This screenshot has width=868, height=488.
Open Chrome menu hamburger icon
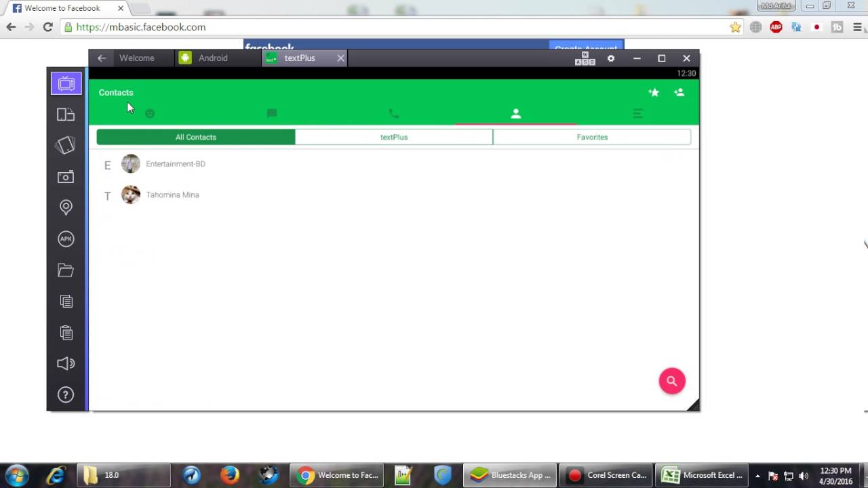coord(857,27)
